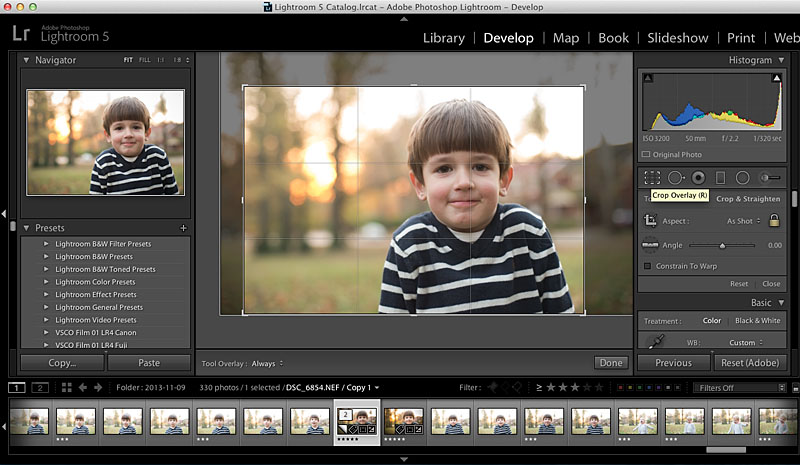Filter by red color label
Viewport: 800px width, 465px height.
(x=620, y=388)
